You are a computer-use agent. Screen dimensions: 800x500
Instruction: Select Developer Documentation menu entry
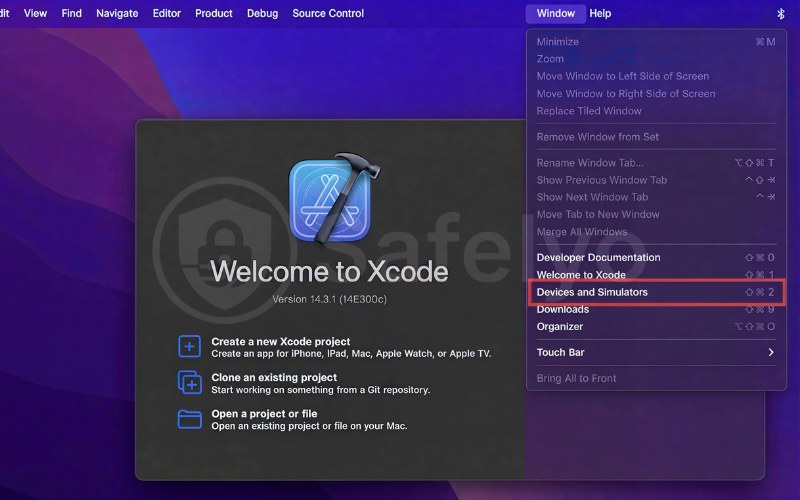coord(656,258)
